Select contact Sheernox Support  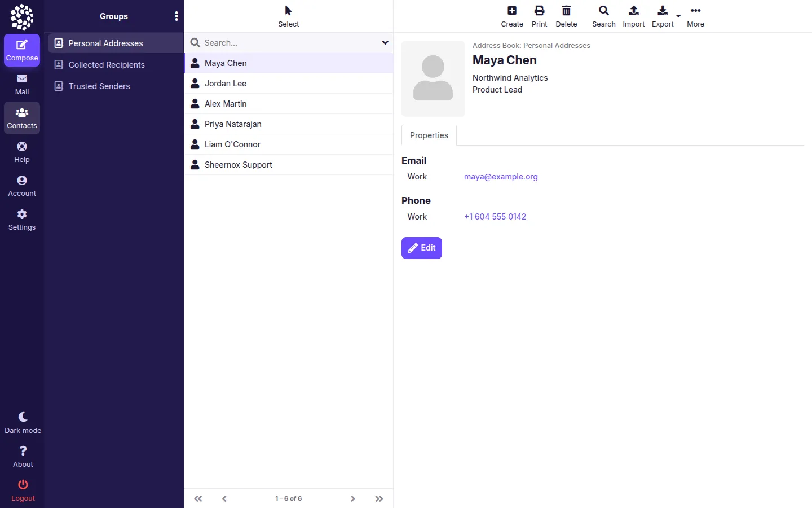289,165
